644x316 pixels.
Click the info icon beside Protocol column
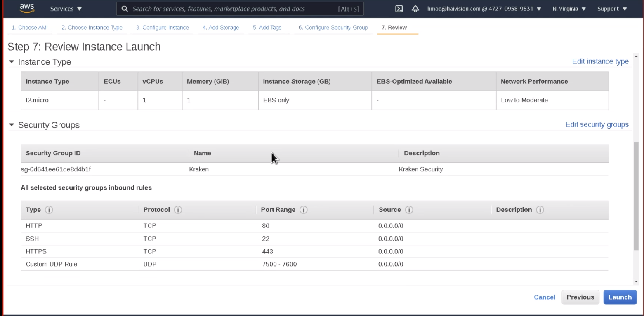coord(178,210)
